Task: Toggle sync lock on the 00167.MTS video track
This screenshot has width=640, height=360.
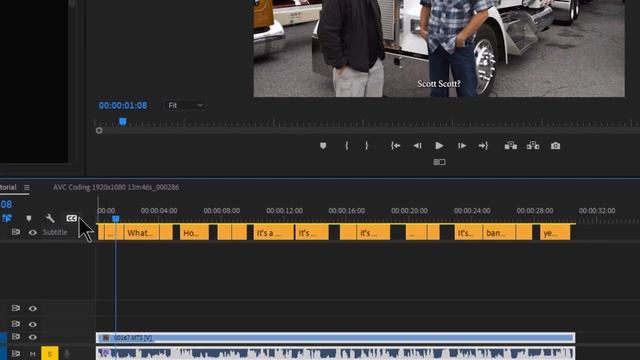Action: point(16,337)
